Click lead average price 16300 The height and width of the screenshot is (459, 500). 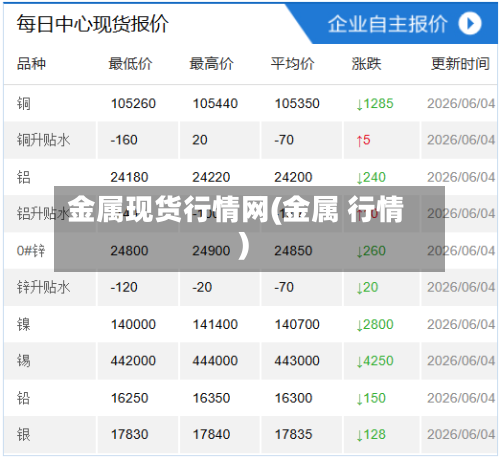293,398
